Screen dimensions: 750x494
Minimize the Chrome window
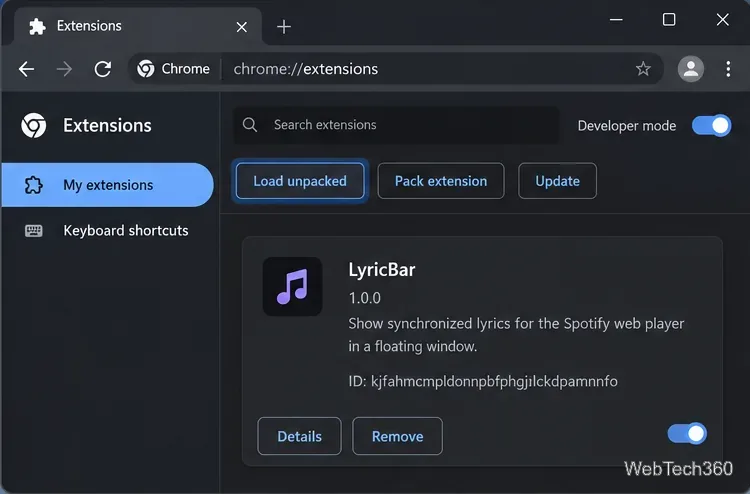616,20
